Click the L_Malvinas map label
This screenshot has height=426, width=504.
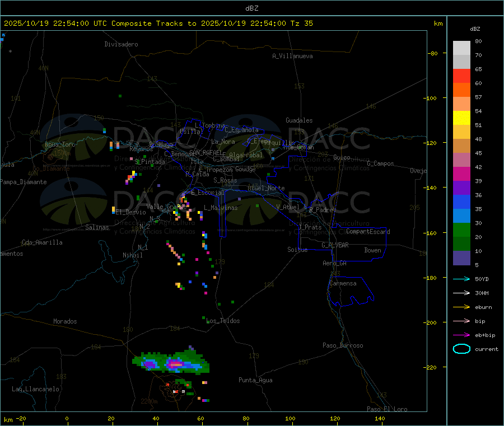click(x=221, y=208)
